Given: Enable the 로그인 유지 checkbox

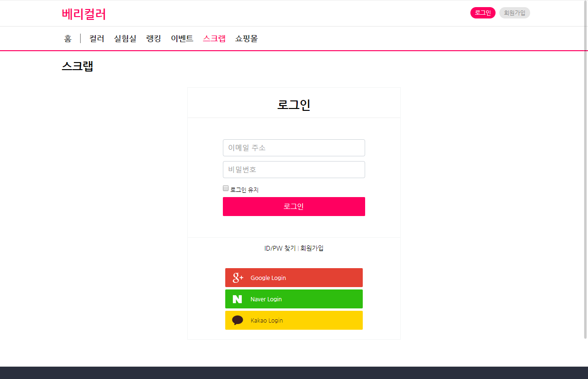Looking at the screenshot, I should [226, 188].
